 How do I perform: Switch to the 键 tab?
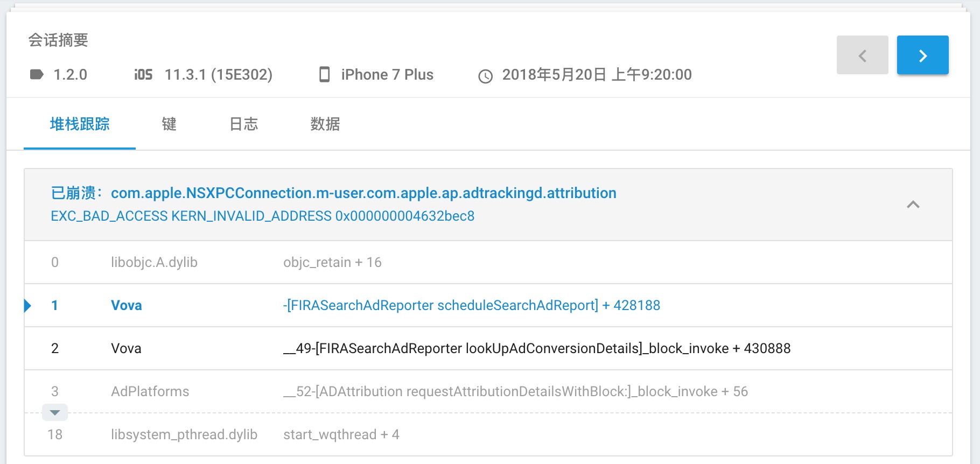[x=169, y=124]
